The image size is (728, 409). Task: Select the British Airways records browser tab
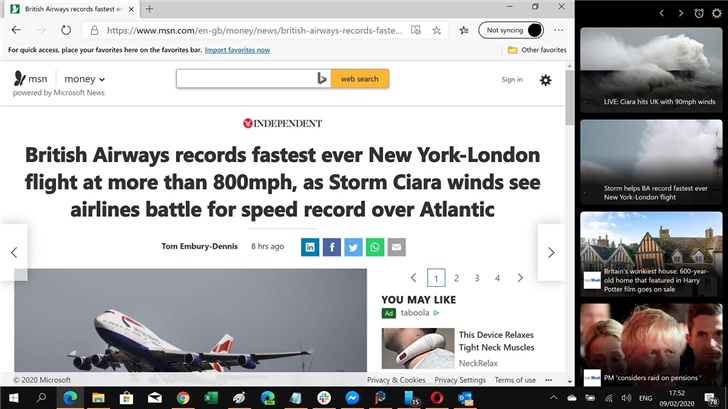72,9
